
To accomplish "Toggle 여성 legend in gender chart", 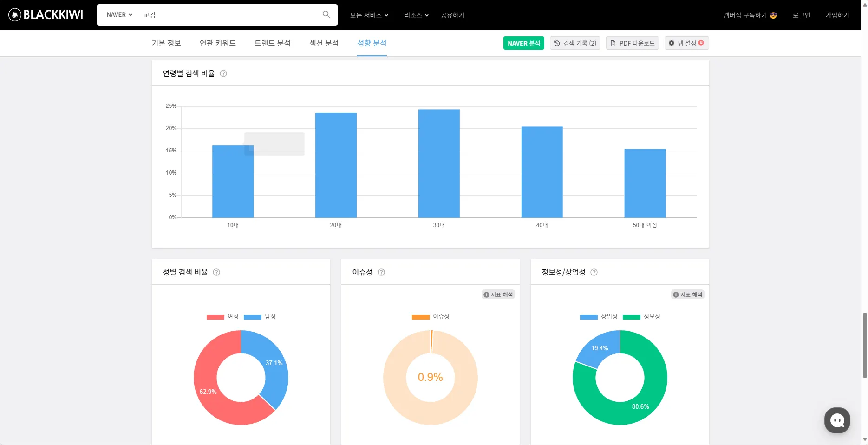I will tap(222, 317).
